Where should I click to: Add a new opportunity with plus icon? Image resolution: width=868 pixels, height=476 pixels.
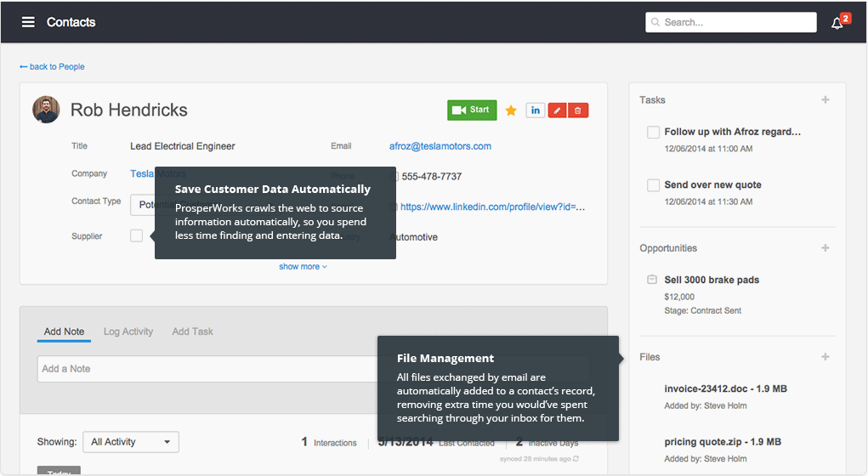point(825,248)
